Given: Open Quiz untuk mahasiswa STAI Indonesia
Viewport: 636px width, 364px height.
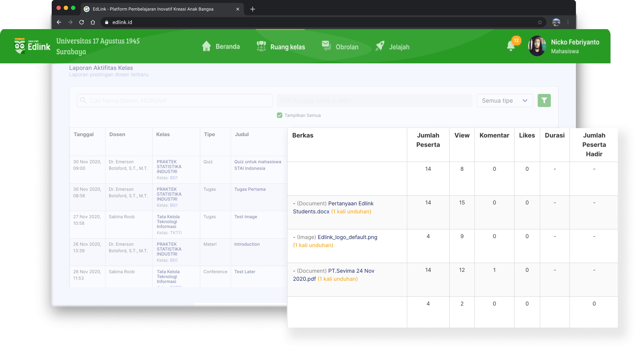Looking at the screenshot, I should point(258,165).
